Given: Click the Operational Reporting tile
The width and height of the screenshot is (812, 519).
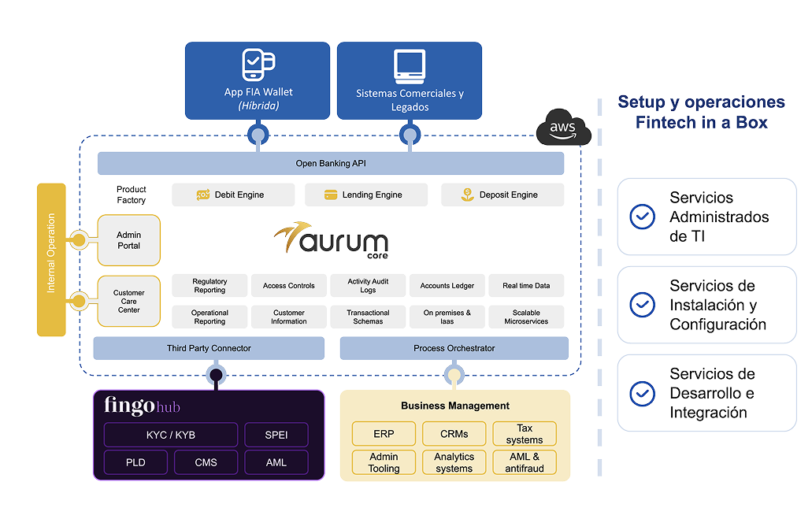Looking at the screenshot, I should pyautogui.click(x=209, y=317).
